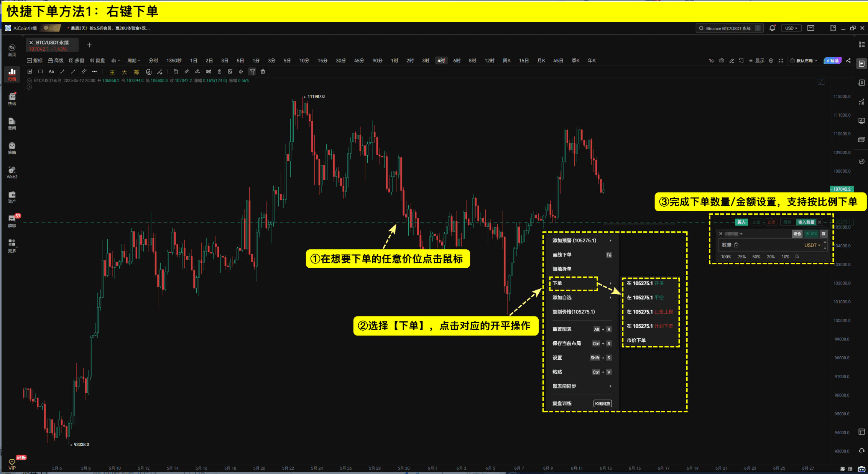Screen dimensions: 868x474
Task: Toggle the 双 dual position mode
Action: coord(824,234)
